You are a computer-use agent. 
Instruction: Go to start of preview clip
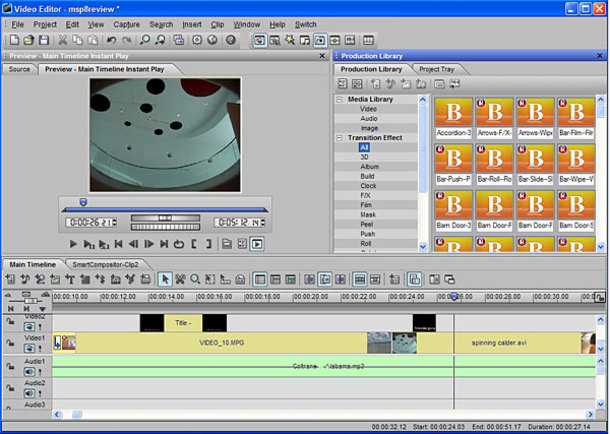pos(118,244)
